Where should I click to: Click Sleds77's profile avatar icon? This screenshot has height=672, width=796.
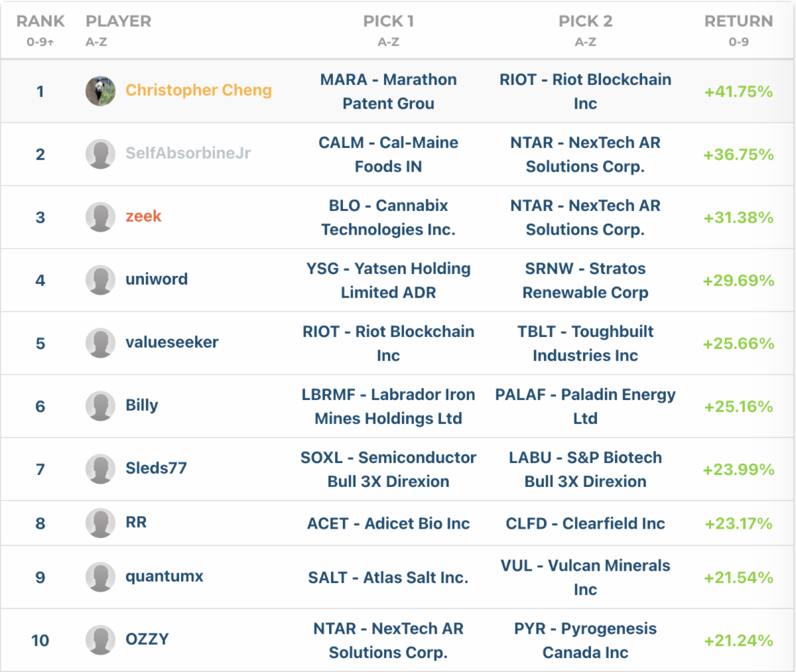pyautogui.click(x=100, y=469)
